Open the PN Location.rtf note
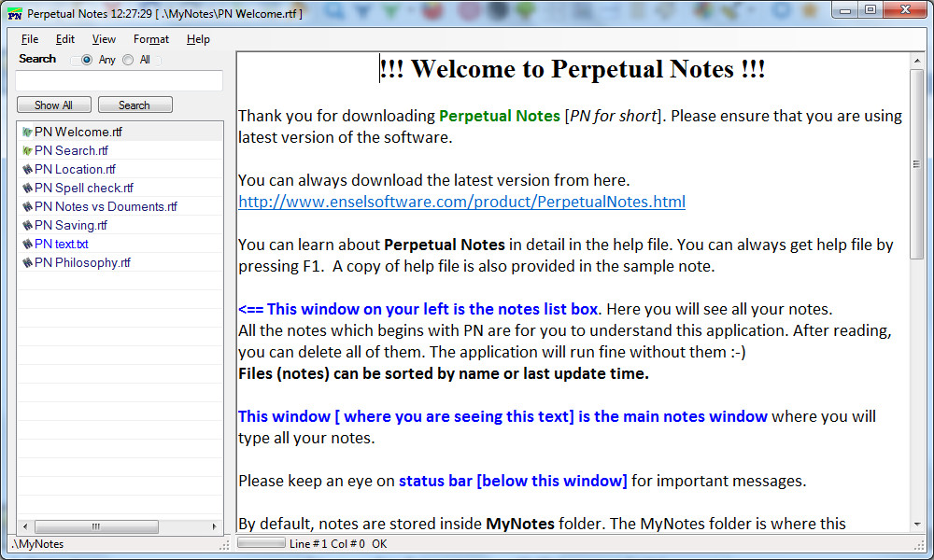The image size is (934, 560). [75, 170]
